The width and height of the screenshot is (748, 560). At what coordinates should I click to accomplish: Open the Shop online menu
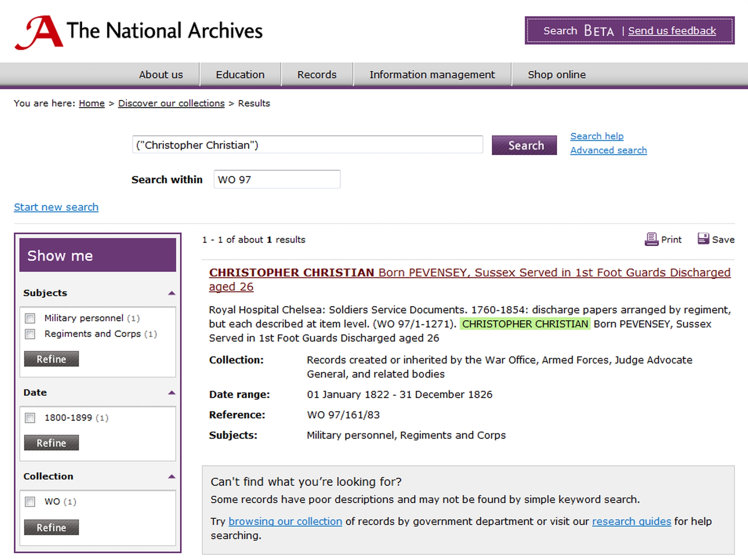(556, 74)
